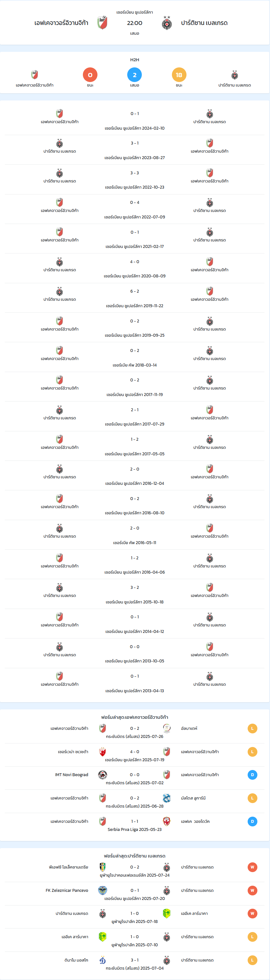This screenshot has width=270, height=980.
Task: Click the W badge for 2025-07-24 Conference League match
Action: pyautogui.click(x=252, y=868)
